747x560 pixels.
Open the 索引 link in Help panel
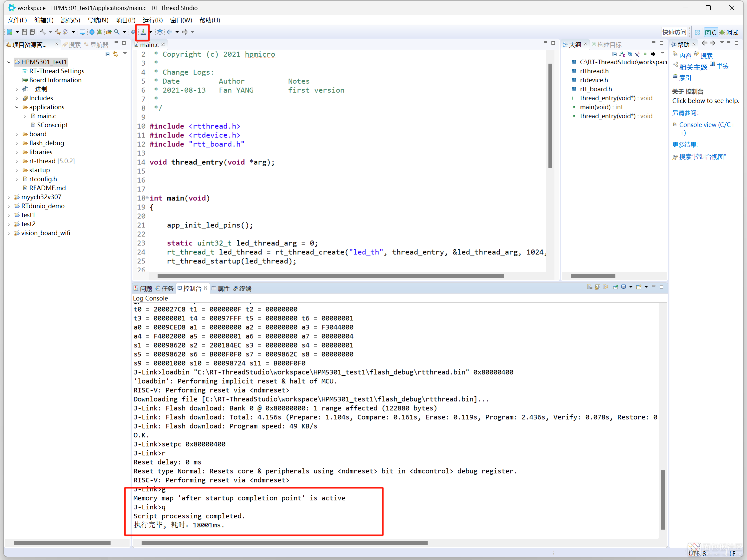685,78
